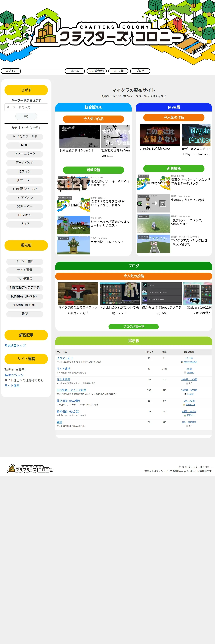Open 制作依頼アイデア募集 sidebar button
215x644 pixels.
pyautogui.click(x=25, y=288)
